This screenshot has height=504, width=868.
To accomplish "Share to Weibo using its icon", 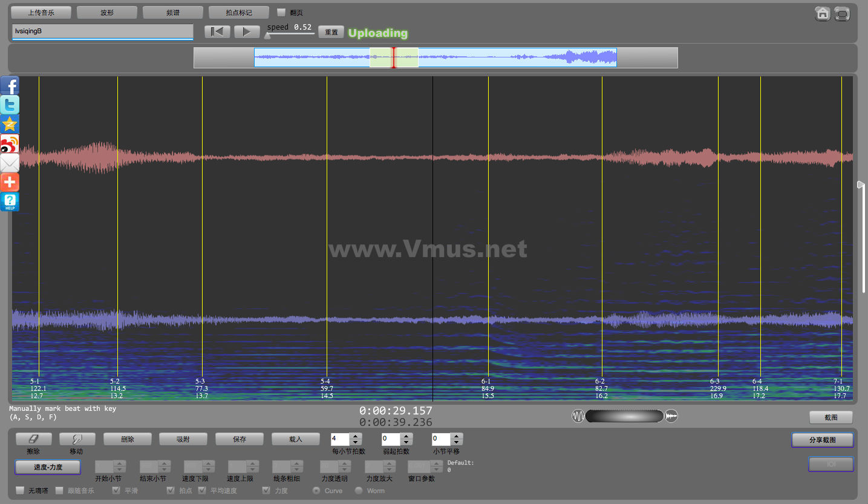I will coord(10,143).
